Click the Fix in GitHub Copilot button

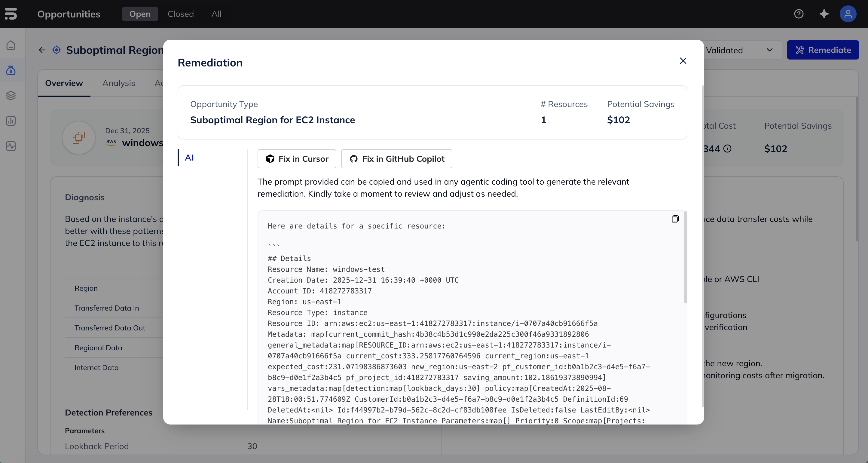click(396, 159)
